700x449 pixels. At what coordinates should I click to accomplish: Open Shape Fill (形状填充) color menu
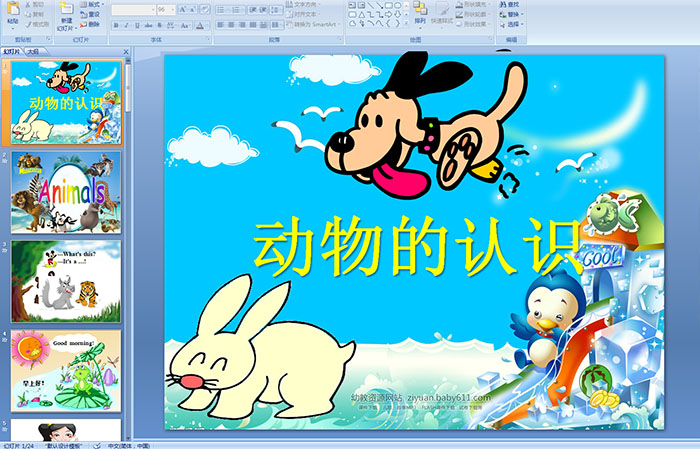pos(473,4)
